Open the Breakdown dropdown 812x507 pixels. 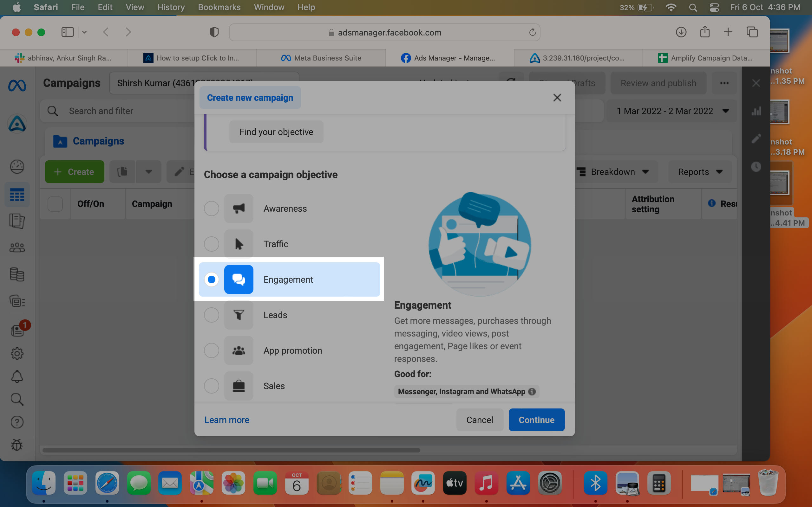pyautogui.click(x=613, y=172)
